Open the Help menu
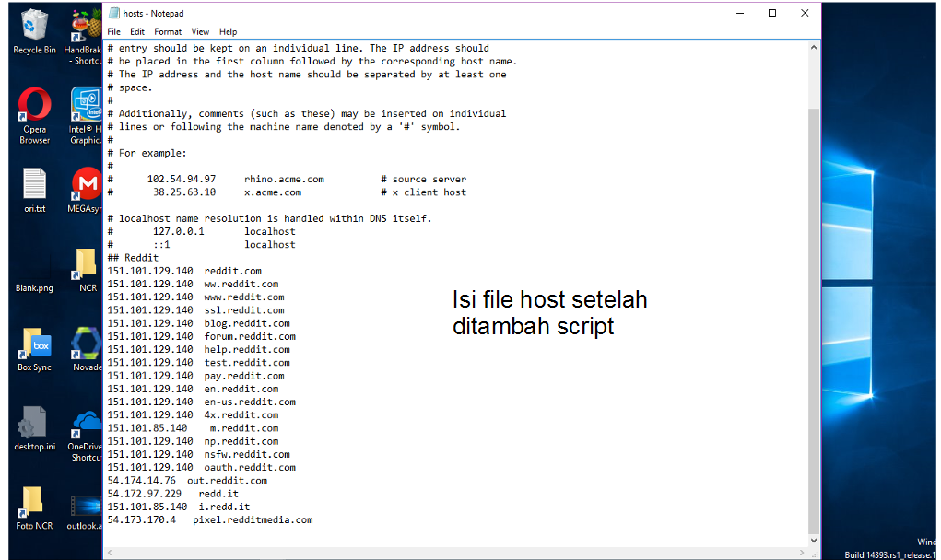The width and height of the screenshot is (941, 560). [x=227, y=31]
